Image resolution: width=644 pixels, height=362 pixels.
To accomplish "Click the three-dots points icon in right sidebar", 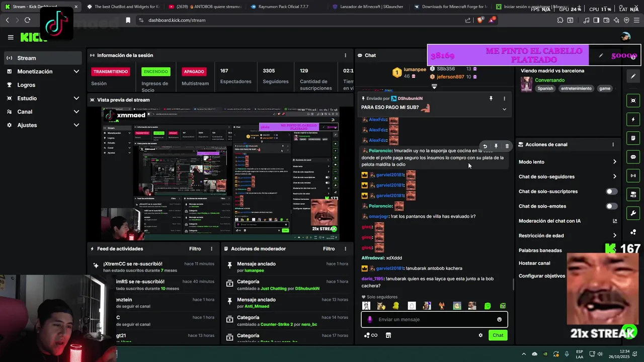I will click(633, 232).
